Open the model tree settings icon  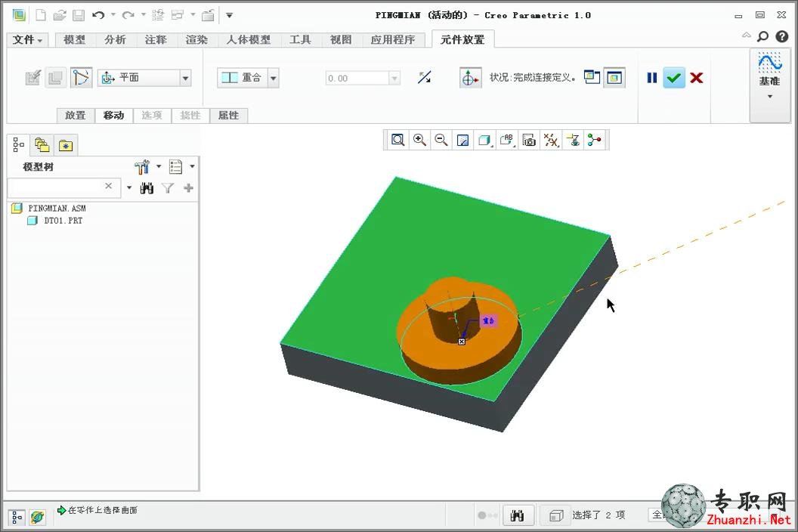(142, 166)
